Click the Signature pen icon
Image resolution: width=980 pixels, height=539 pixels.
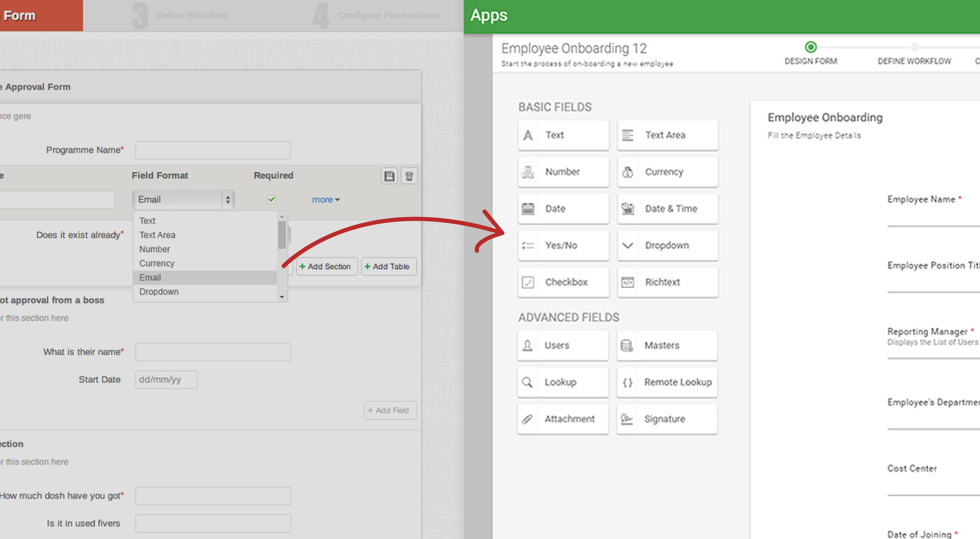(x=626, y=419)
